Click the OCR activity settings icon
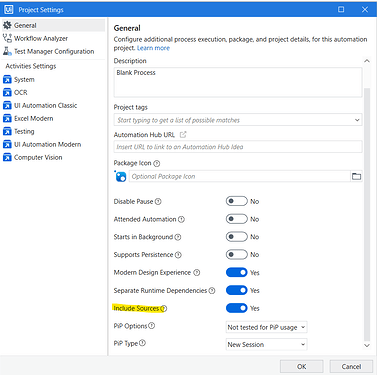 [x=7, y=92]
